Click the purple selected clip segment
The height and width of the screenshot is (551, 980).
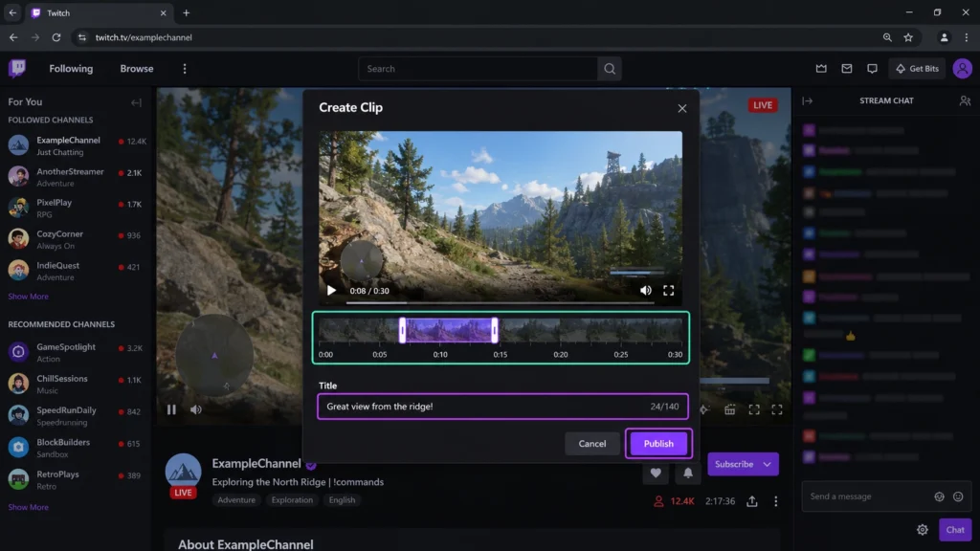pyautogui.click(x=449, y=330)
